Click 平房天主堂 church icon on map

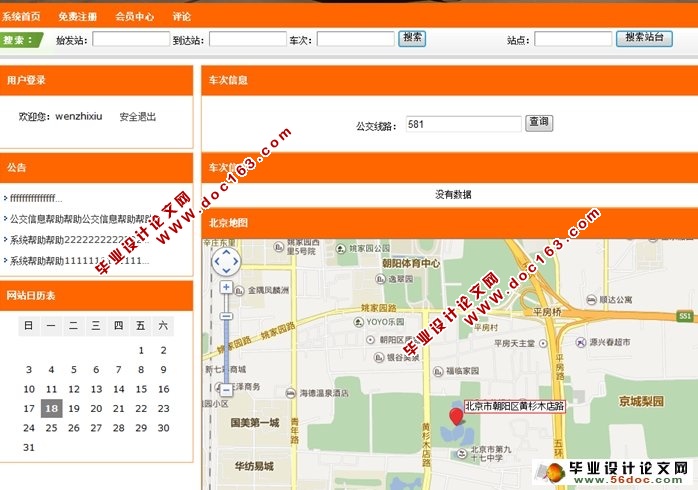(543, 343)
